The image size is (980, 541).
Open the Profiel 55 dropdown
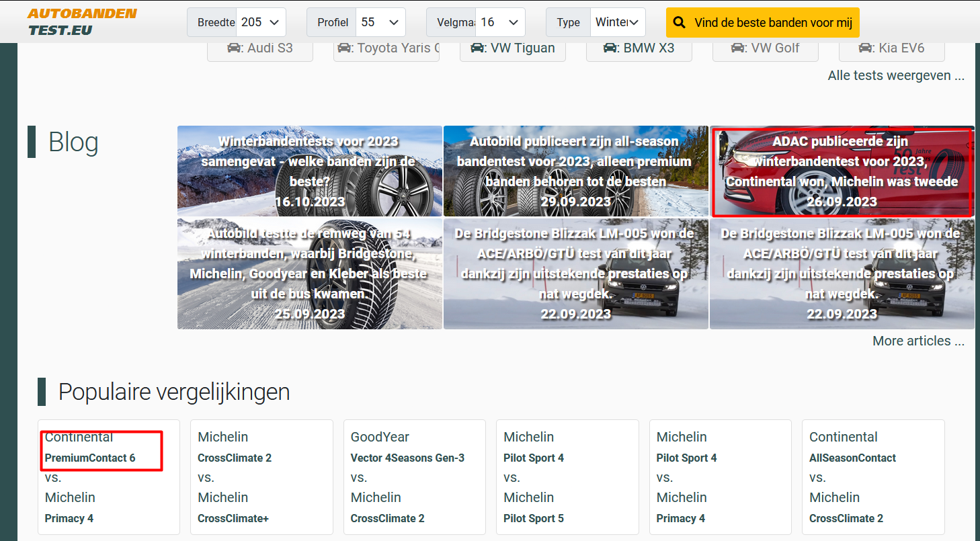(380, 22)
